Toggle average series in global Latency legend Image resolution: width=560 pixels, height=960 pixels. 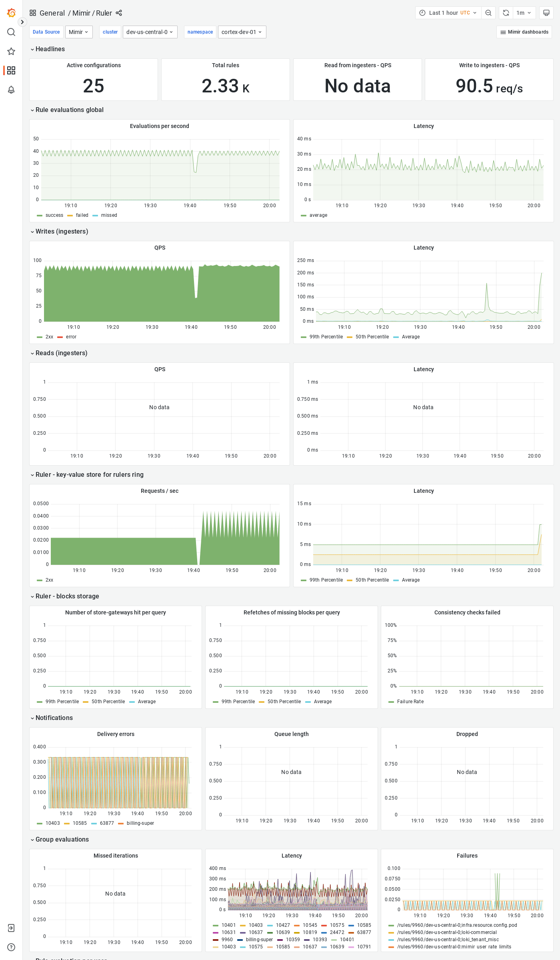click(x=318, y=215)
